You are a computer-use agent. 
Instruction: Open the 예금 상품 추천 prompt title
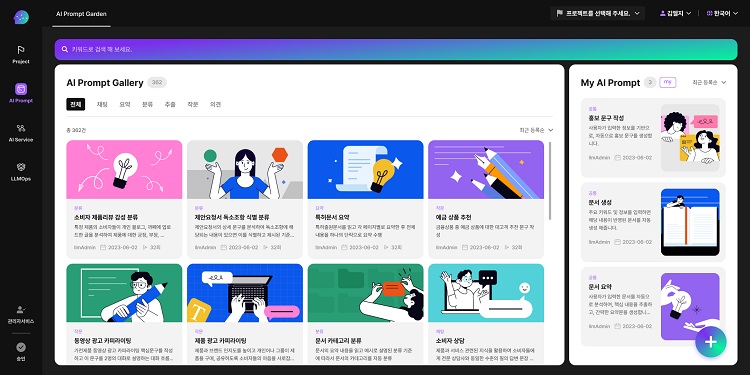point(454,217)
